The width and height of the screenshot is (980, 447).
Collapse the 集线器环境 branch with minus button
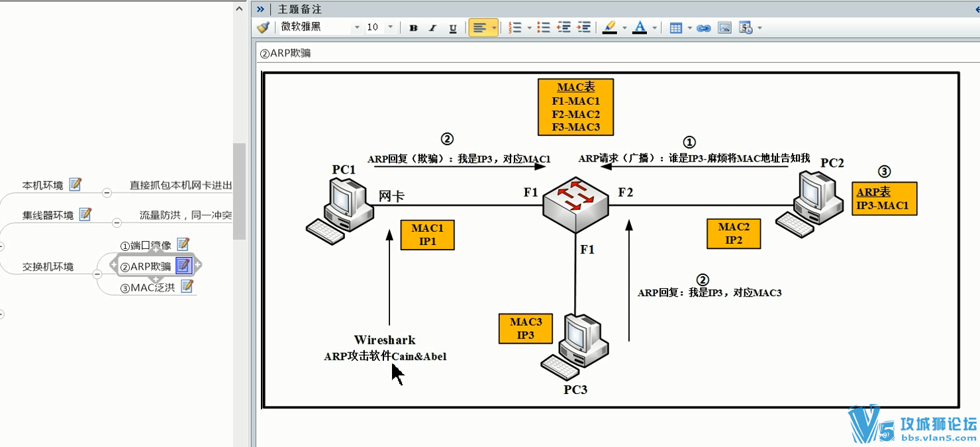(117, 223)
